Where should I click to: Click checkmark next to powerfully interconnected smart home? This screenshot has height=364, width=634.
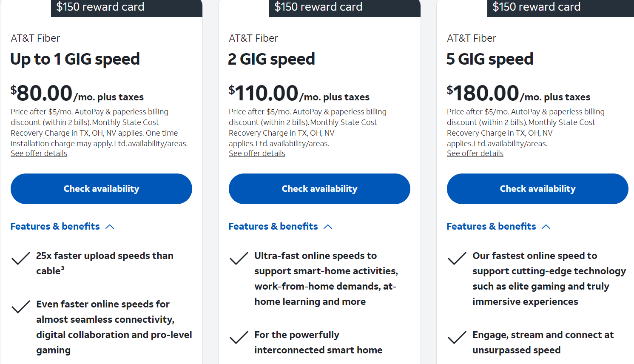[239, 337]
